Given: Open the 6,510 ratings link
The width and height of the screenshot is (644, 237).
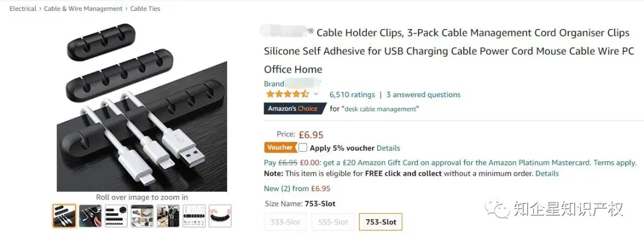Looking at the screenshot, I should pyautogui.click(x=352, y=95).
